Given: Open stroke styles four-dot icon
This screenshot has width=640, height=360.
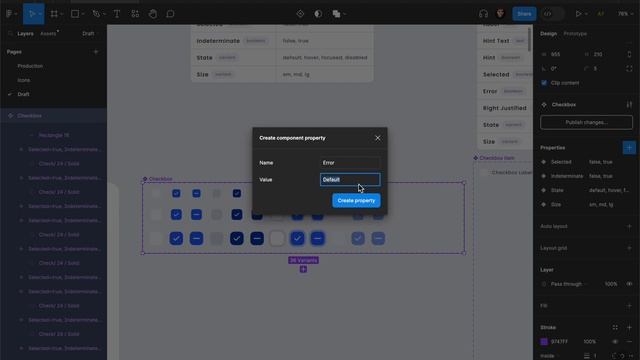Looking at the screenshot, I should pos(615,327).
